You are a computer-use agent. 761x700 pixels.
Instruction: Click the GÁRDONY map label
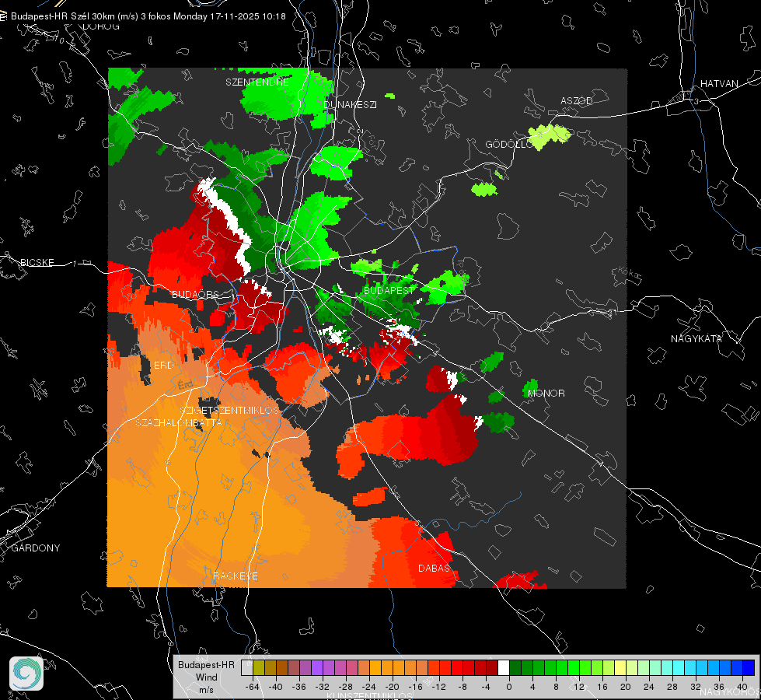pyautogui.click(x=36, y=548)
